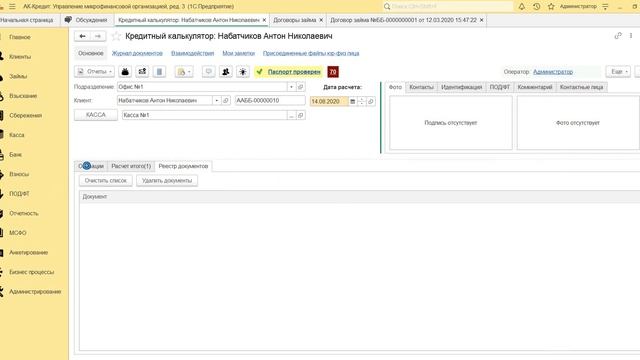This screenshot has height=360, width=640.
Task: Click the Касса field ellipsis select button
Action: (291, 116)
